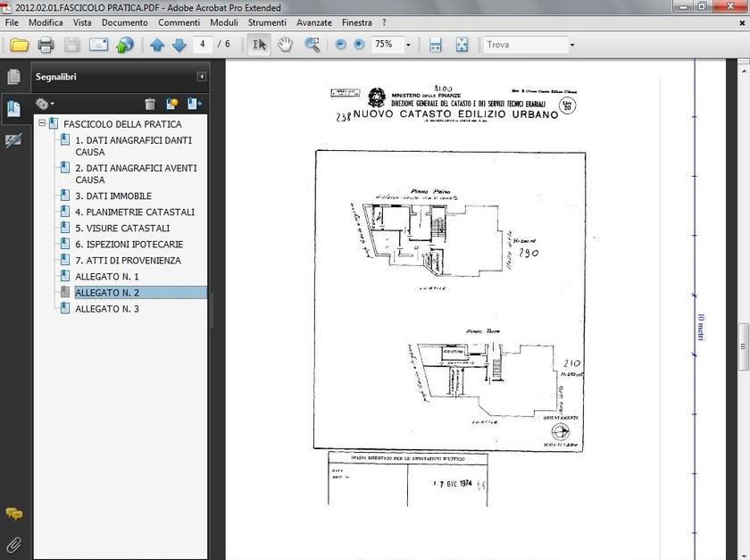The height and width of the screenshot is (560, 750).
Task: Open bookmark options gear dropdown
Action: (x=46, y=104)
